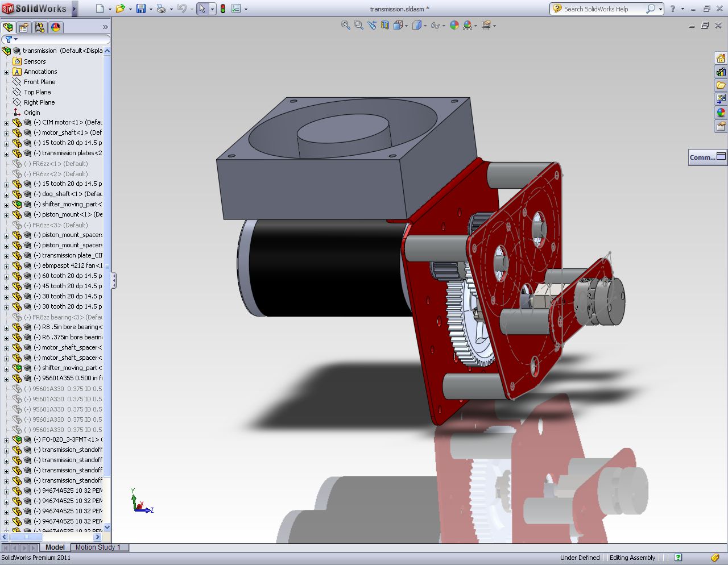Expand the SolidWorks menu arrow beside logo
This screenshot has width=728, height=565.
(75, 9)
